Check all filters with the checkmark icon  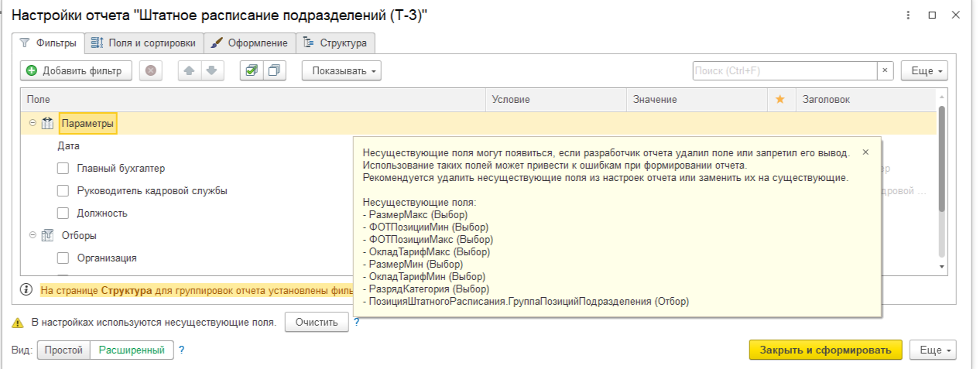coord(252,70)
